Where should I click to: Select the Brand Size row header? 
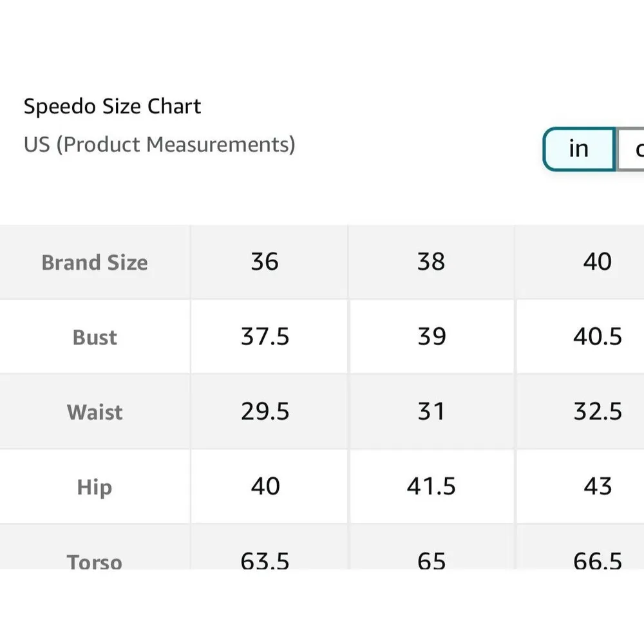coord(95,263)
